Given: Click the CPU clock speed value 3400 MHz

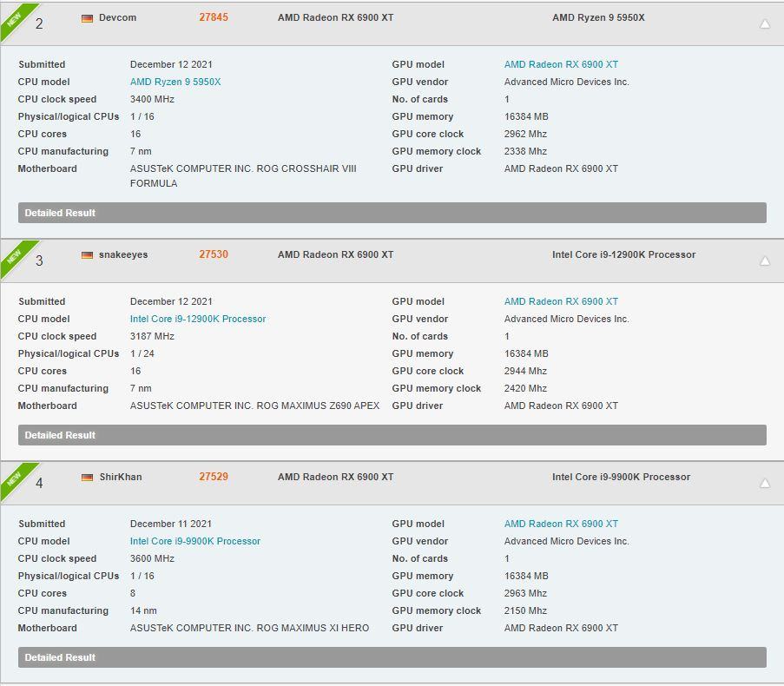Looking at the screenshot, I should coord(152,100).
